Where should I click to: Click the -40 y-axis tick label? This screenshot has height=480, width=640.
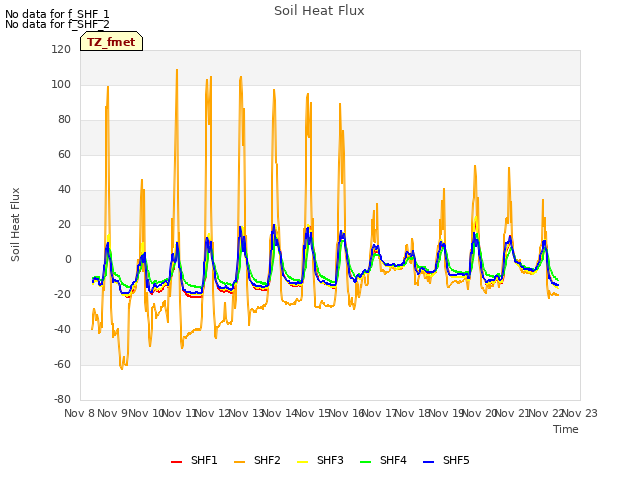pos(62,329)
